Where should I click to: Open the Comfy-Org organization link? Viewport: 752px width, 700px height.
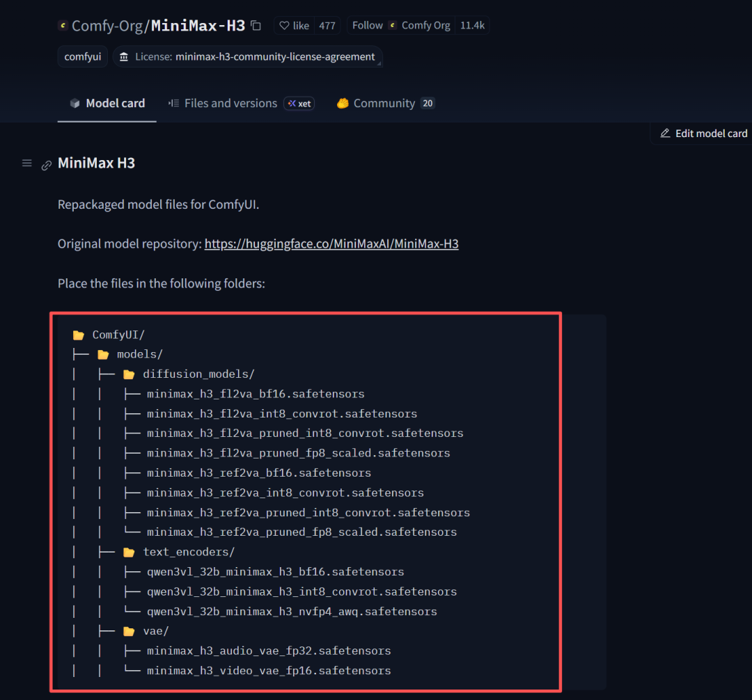coord(107,25)
